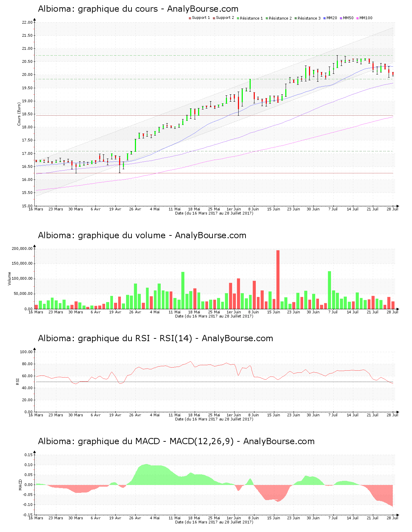Click the 22.00 value on price axis
The width and height of the screenshot is (412, 532).
[x=27, y=23]
